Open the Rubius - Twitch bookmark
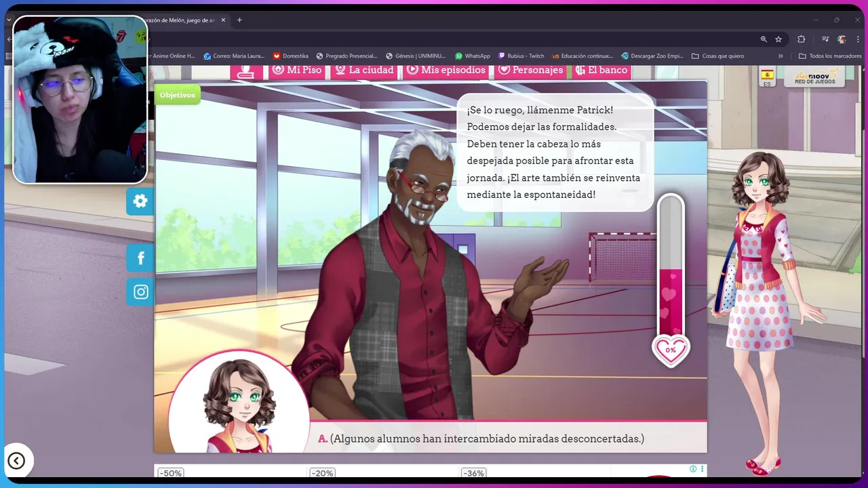Viewport: 868px width, 488px height. [521, 56]
